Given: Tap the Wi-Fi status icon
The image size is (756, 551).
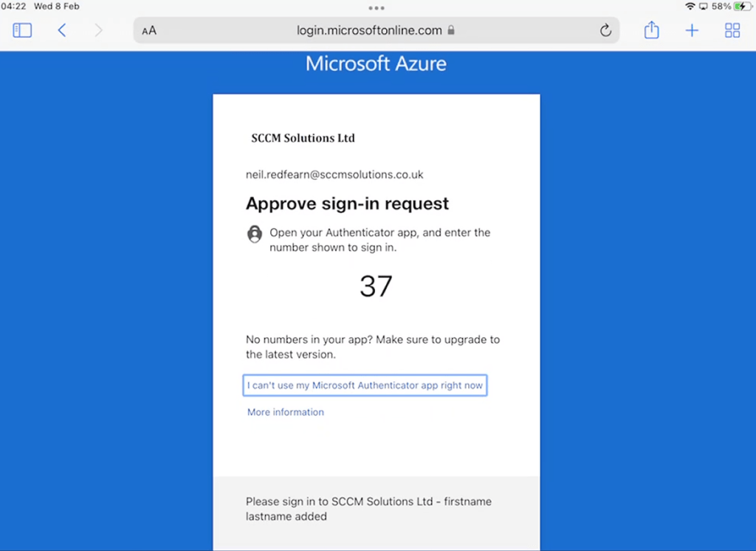Looking at the screenshot, I should (x=690, y=6).
